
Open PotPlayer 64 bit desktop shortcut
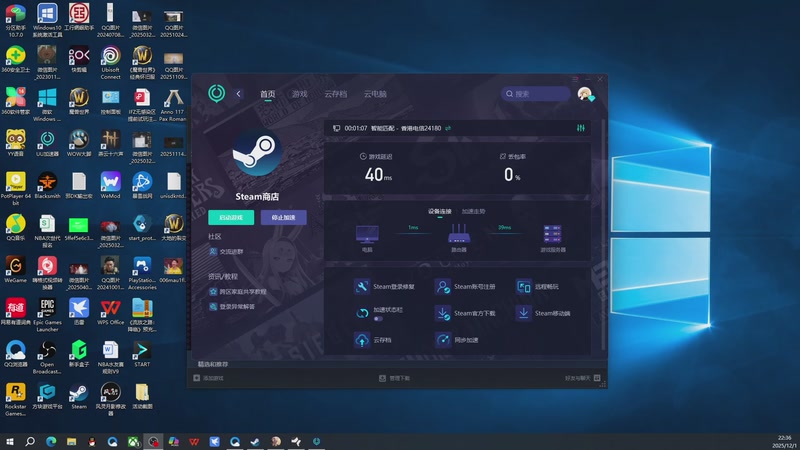click(15, 189)
